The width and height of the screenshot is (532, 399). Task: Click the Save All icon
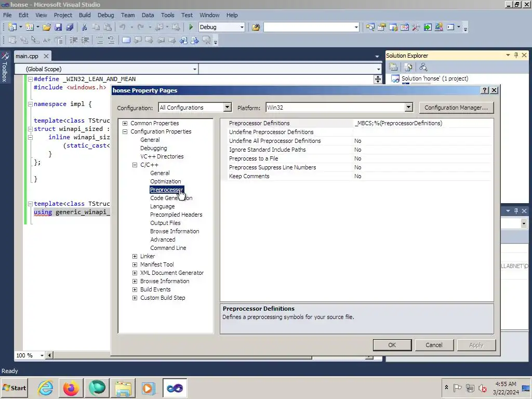(70, 27)
